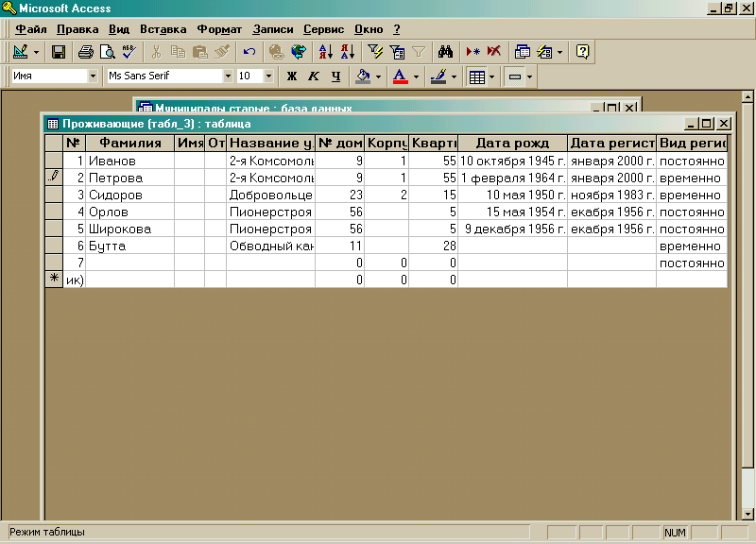This screenshot has height=544, width=756.
Task: Click the Find binoculars icon
Action: coord(445,52)
